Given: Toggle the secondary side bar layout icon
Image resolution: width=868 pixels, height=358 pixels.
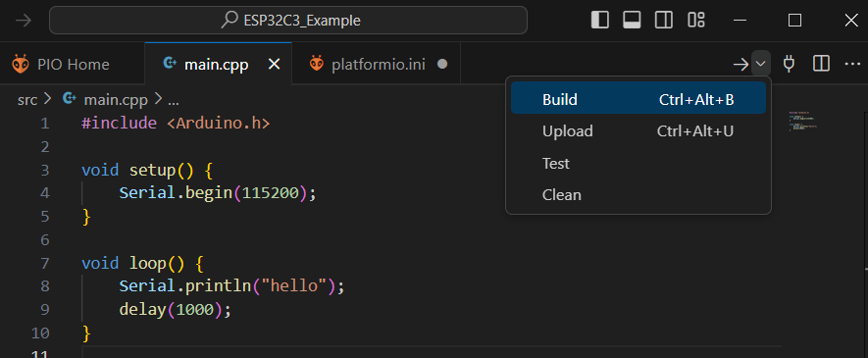Looking at the screenshot, I should pyautogui.click(x=663, y=21).
